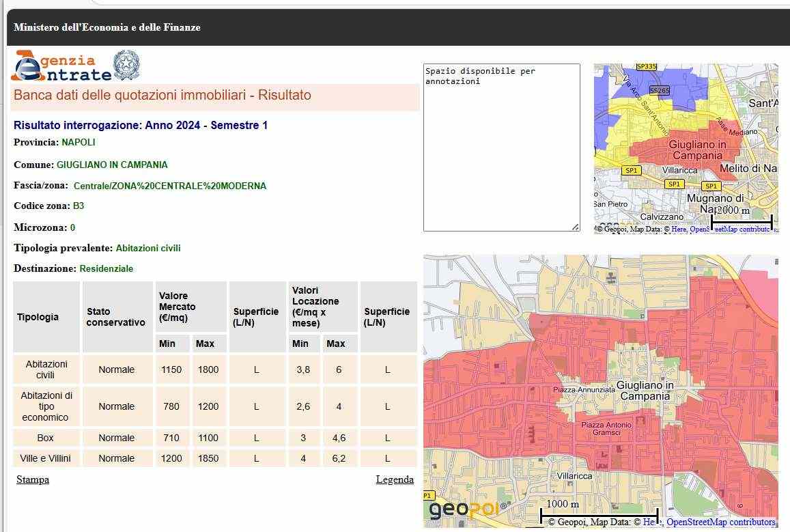790x532 pixels.
Task: Click the 1000 m scale bar
Action: pyautogui.click(x=599, y=514)
